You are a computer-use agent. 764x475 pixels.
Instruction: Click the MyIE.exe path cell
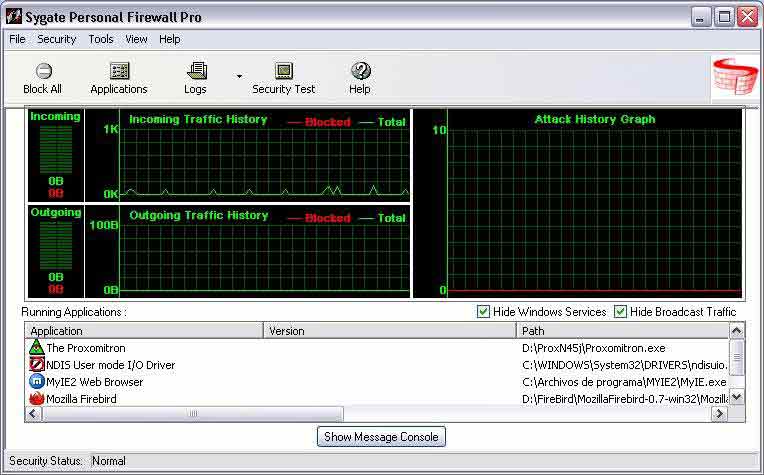coord(624,382)
